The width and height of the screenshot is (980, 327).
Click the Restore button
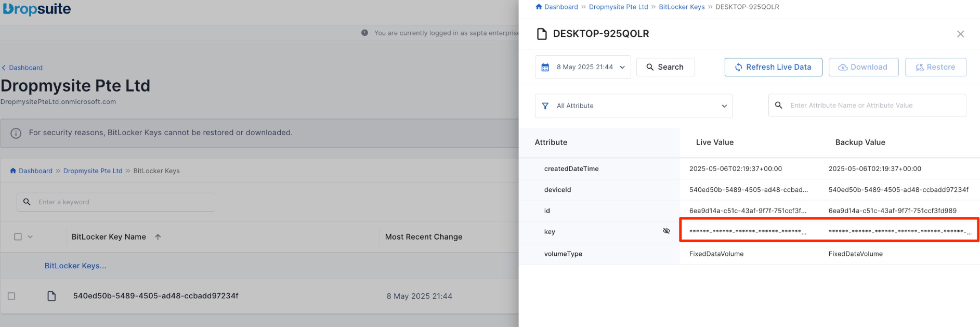[x=935, y=67]
